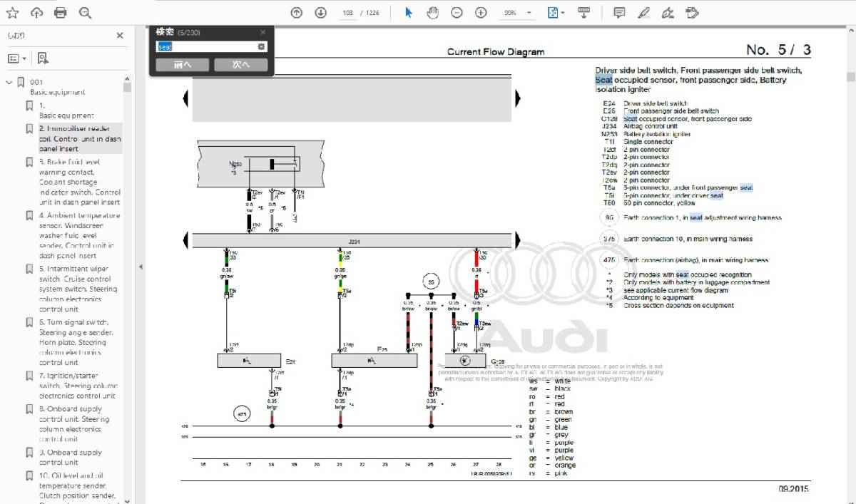Click text 'Earth connection 10, in main wiring harness'

tap(688, 239)
